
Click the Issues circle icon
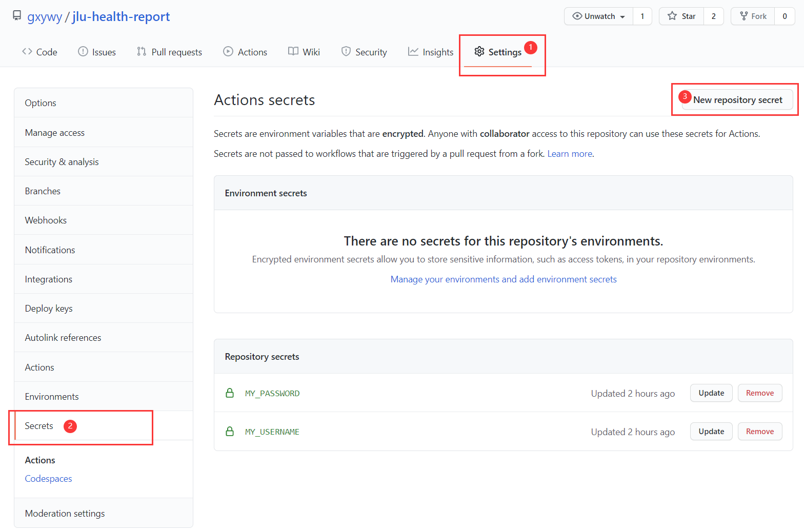pyautogui.click(x=83, y=51)
